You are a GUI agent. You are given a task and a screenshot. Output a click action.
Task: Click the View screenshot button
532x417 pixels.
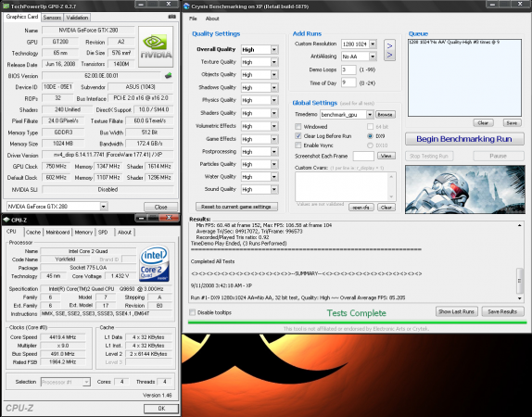tap(386, 156)
